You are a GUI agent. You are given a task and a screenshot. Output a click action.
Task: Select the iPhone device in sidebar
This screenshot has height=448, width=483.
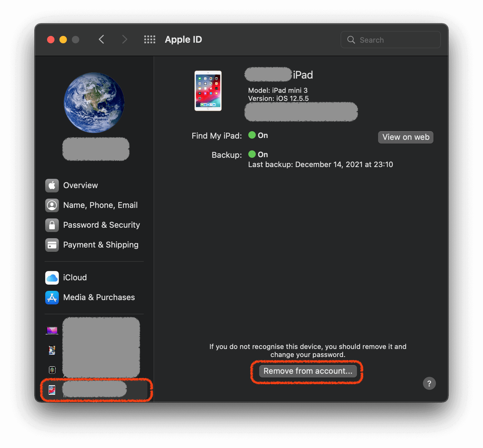[52, 350]
